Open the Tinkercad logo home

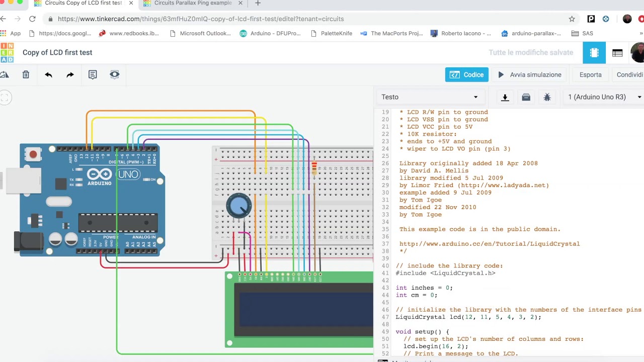coord(7,52)
